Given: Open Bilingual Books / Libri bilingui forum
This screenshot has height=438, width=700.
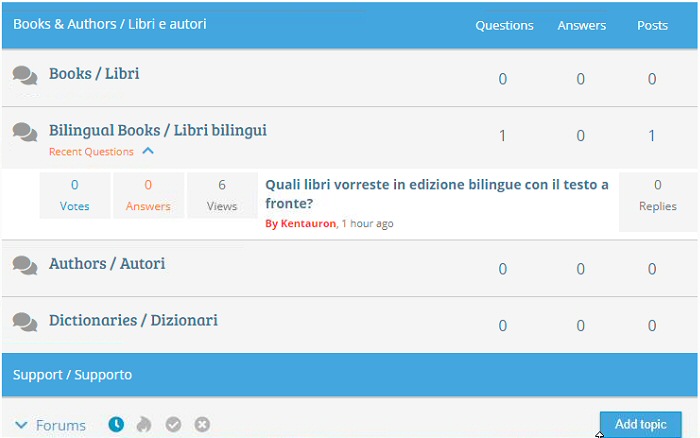Looking at the screenshot, I should pos(157,130).
